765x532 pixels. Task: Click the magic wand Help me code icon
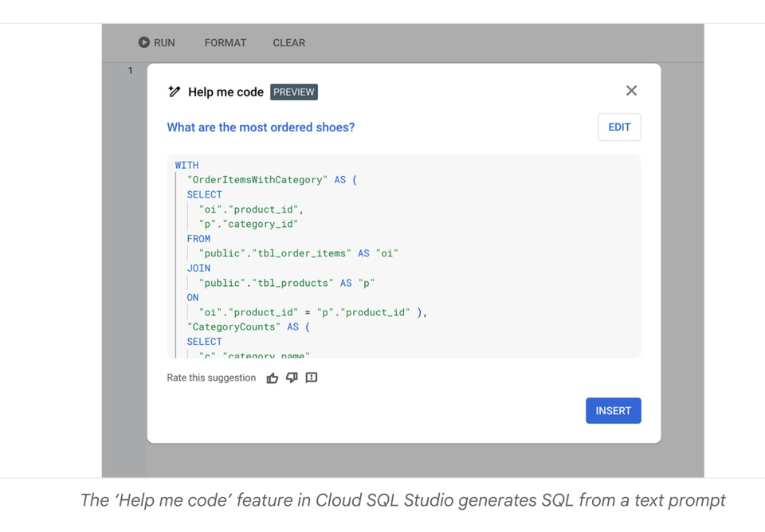[x=175, y=92]
